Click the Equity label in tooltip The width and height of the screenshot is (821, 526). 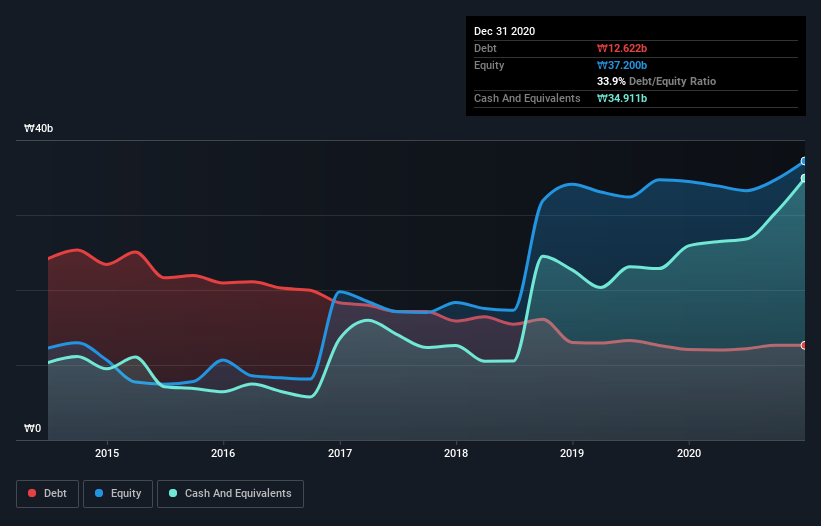click(489, 65)
